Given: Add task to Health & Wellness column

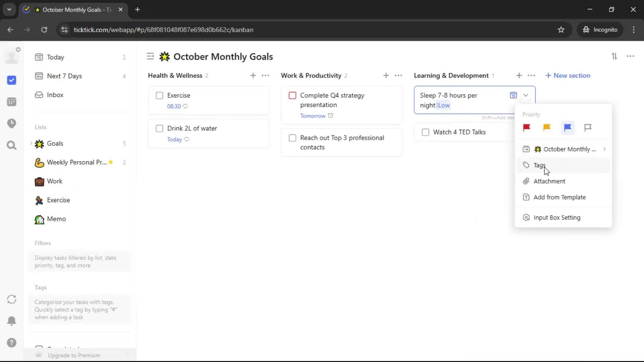Looking at the screenshot, I should coord(253,76).
